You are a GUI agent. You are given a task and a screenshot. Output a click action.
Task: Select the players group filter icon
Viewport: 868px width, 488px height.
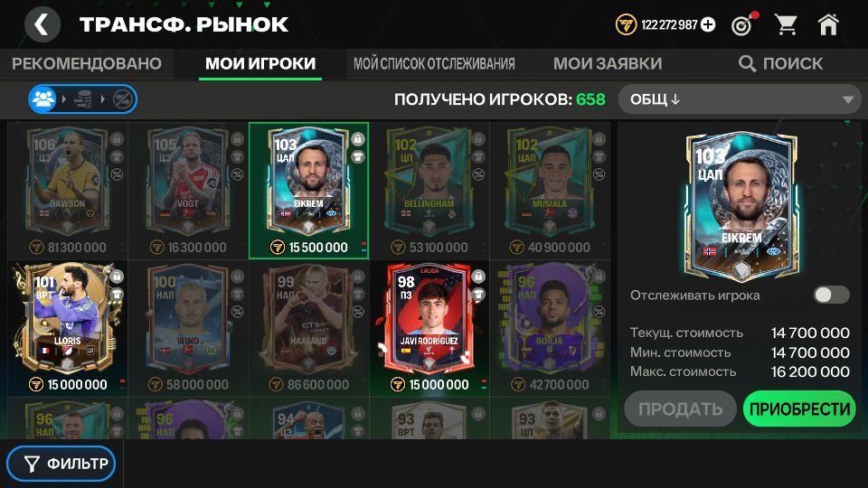pos(43,99)
